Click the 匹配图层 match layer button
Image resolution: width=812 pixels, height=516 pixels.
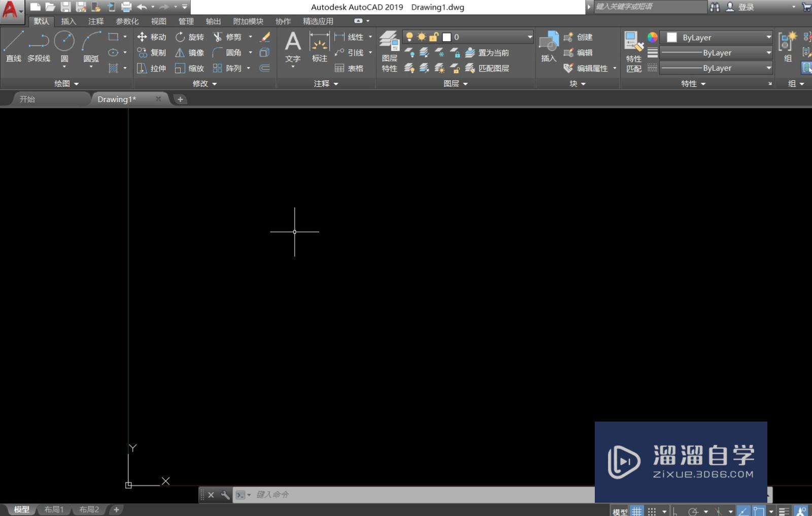487,68
